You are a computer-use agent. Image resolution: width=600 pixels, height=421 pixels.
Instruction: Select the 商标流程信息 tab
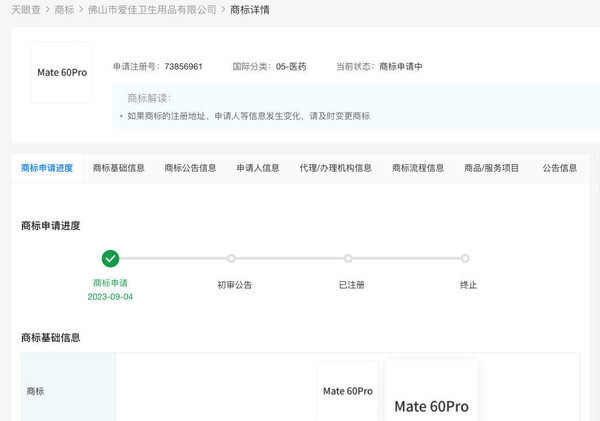pos(418,168)
